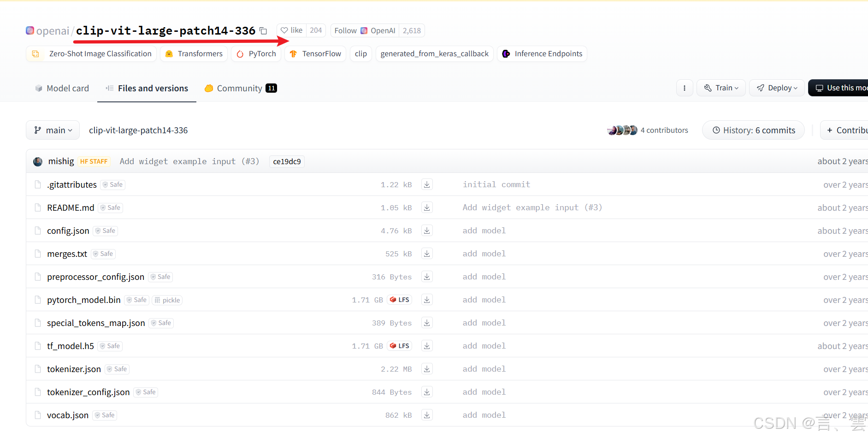Image resolution: width=868 pixels, height=438 pixels.
Task: Download the .gitattributes file
Action: click(427, 184)
